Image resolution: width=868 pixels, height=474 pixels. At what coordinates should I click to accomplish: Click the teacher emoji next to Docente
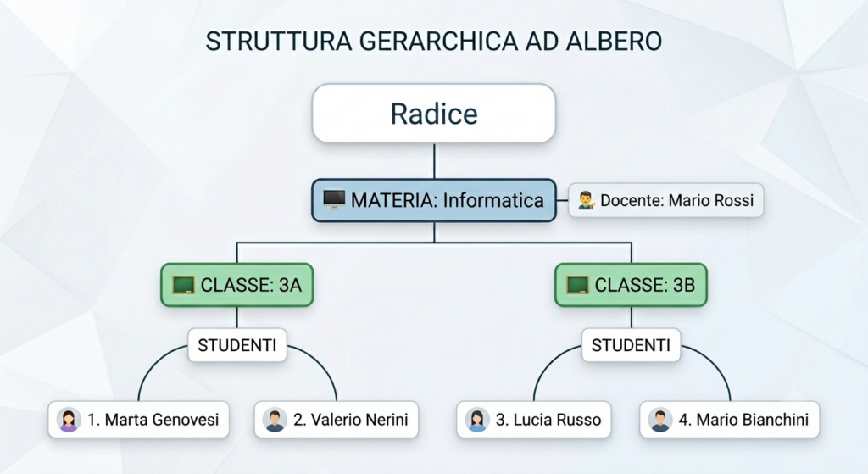point(587,200)
